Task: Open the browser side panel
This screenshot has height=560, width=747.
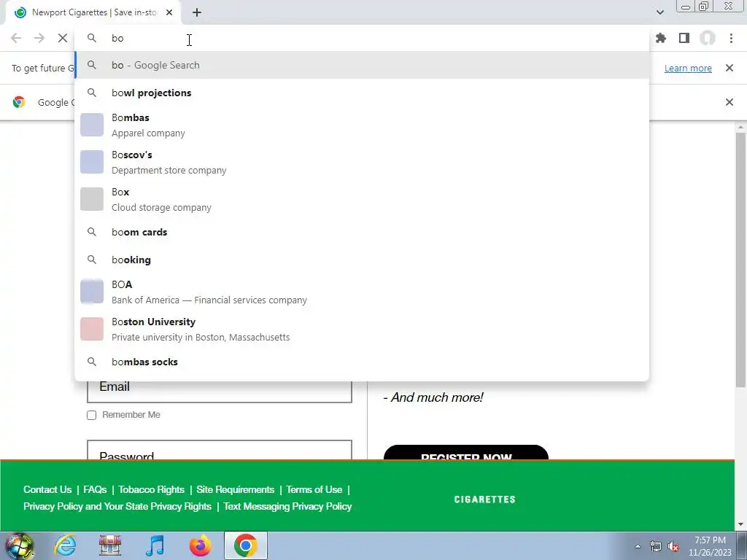Action: click(x=684, y=38)
